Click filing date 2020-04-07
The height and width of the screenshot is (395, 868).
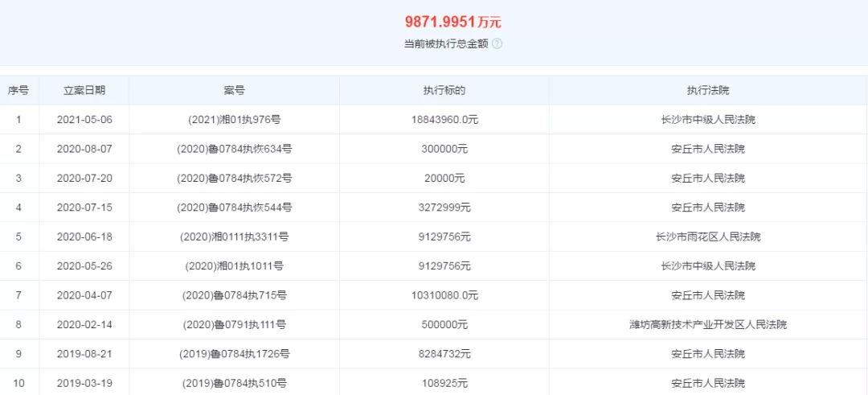84,296
